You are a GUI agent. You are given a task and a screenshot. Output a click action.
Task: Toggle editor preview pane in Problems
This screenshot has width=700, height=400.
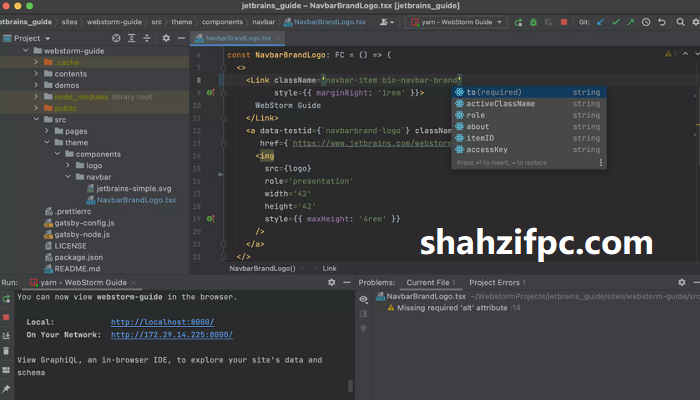(x=363, y=314)
